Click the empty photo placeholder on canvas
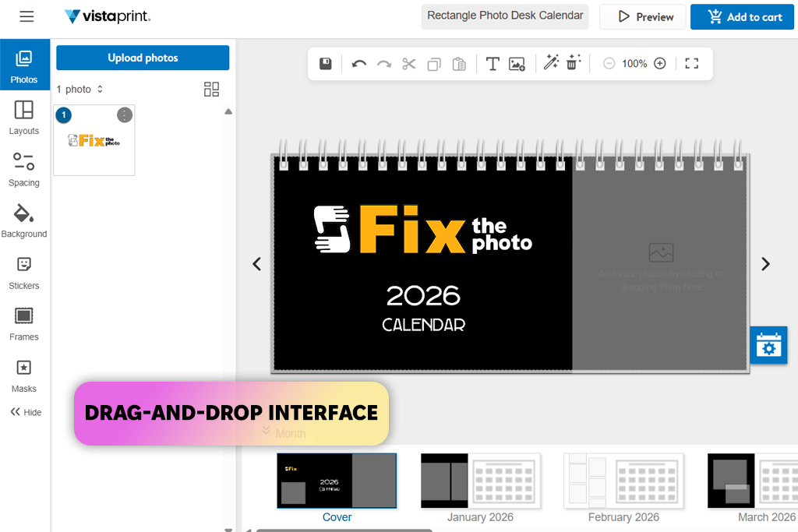The image size is (798, 532). pyautogui.click(x=659, y=265)
